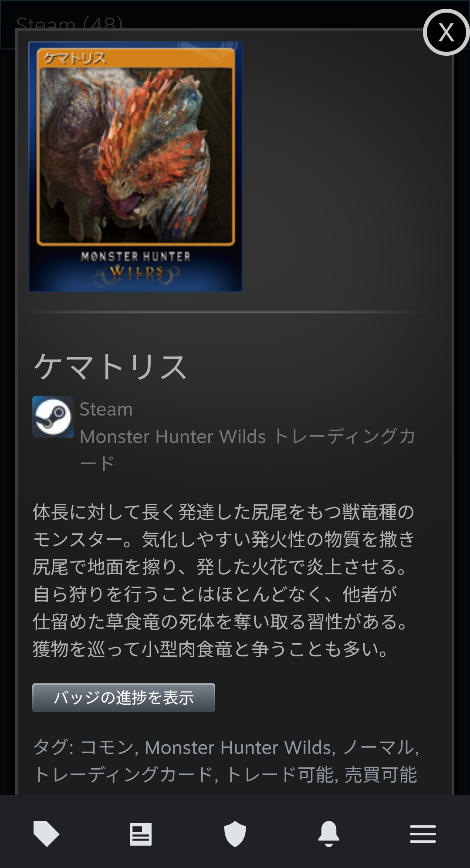This screenshot has width=470, height=868.
Task: Open notifications via the bell icon
Action: coord(329,834)
